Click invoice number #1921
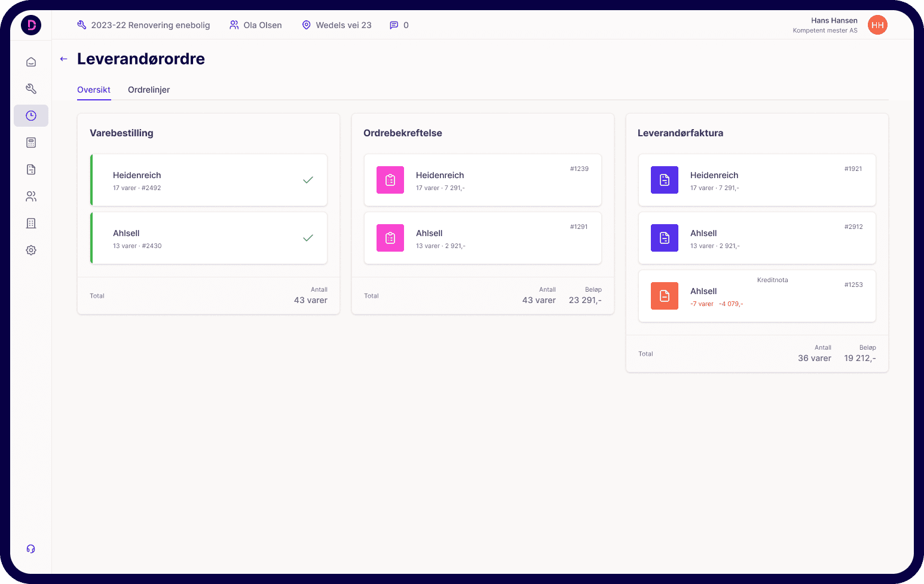924x584 pixels. coord(853,169)
